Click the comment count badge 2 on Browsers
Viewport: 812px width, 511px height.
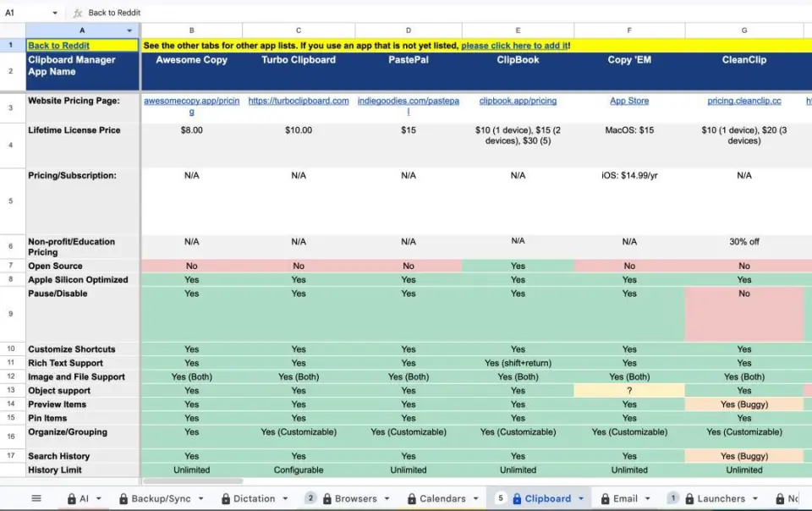pyautogui.click(x=310, y=498)
